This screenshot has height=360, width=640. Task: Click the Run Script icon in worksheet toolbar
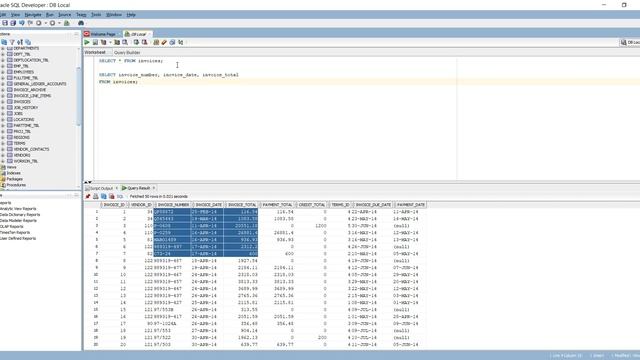(95, 42)
